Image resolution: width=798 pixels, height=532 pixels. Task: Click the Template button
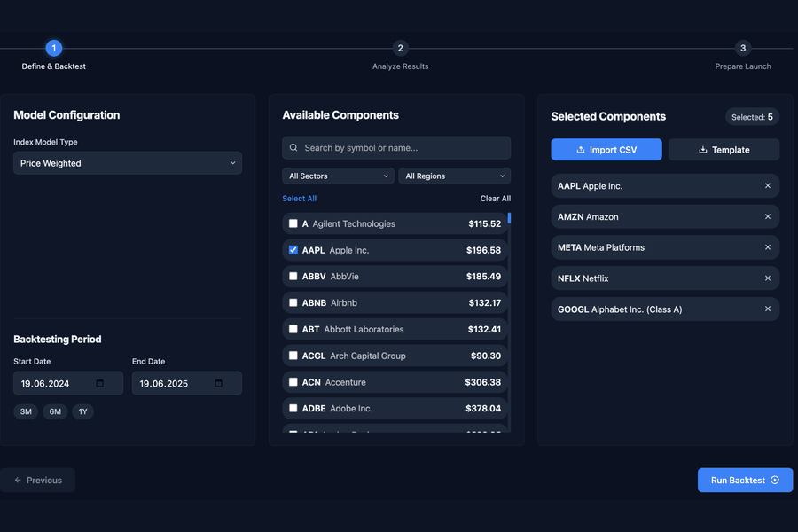[x=724, y=150]
